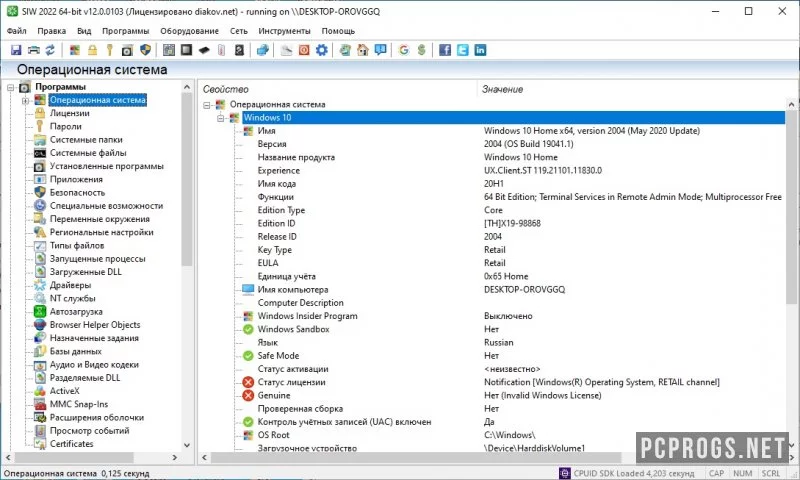The height and width of the screenshot is (480, 800).
Task: Select Просмотр событий tree item
Action: 89,431
